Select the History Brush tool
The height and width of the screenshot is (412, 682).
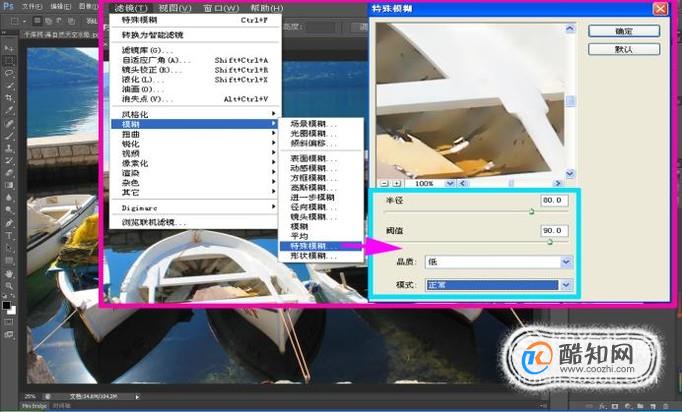(9, 161)
